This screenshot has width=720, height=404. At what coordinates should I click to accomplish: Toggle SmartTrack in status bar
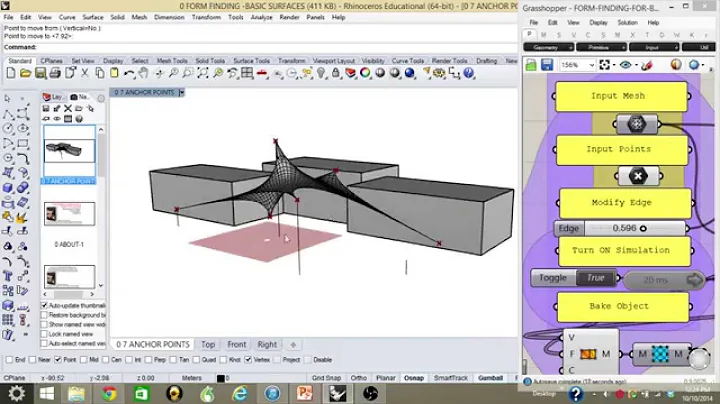(x=450, y=378)
